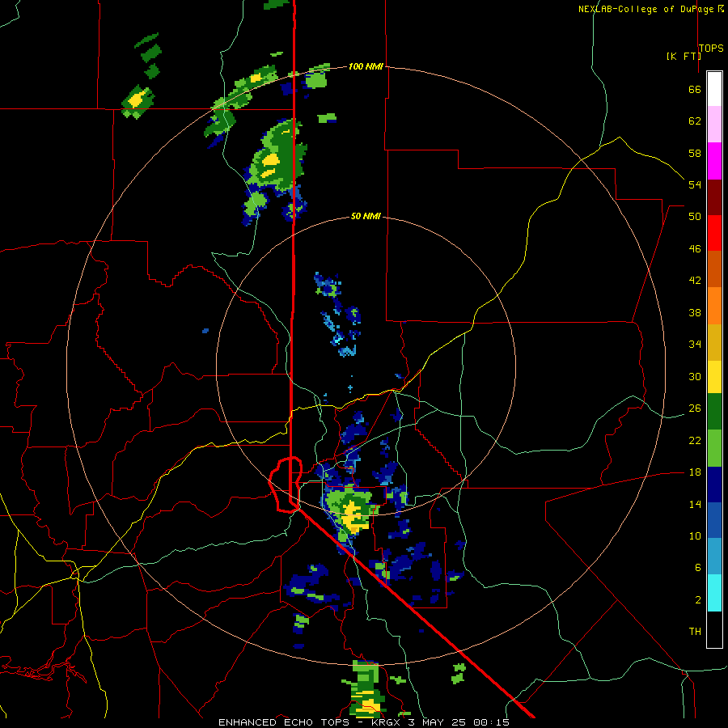This screenshot has height=728, width=728.
Task: Click the "100 NMI" range ring label
Action: pos(366,66)
